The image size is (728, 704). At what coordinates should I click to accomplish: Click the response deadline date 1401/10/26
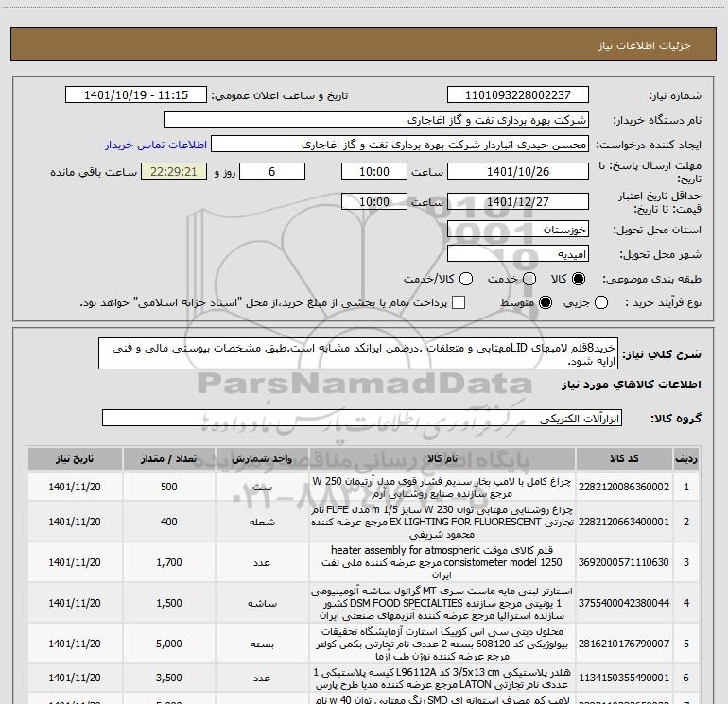[x=518, y=171]
